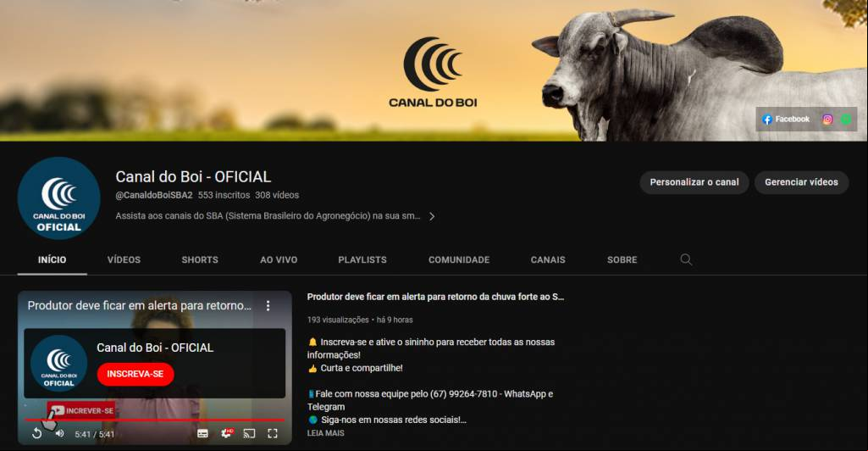868x451 pixels.
Task: Open the Facebook link on banner
Action: (x=786, y=120)
